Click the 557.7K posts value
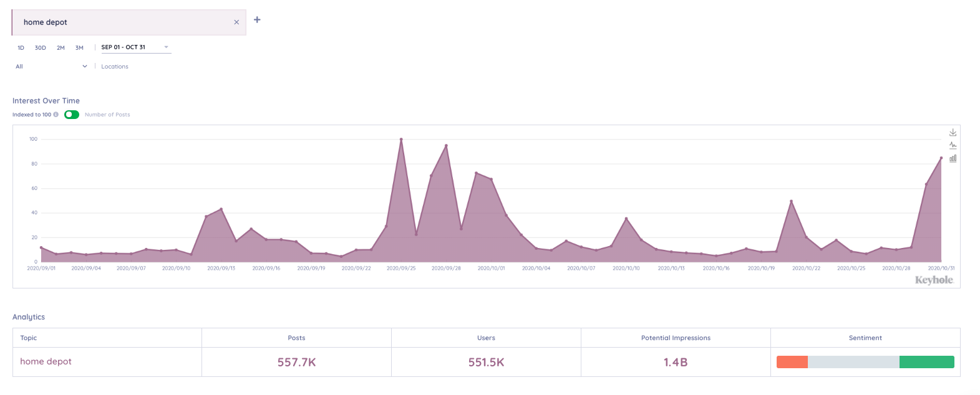This screenshot has width=980, height=395. tap(297, 362)
